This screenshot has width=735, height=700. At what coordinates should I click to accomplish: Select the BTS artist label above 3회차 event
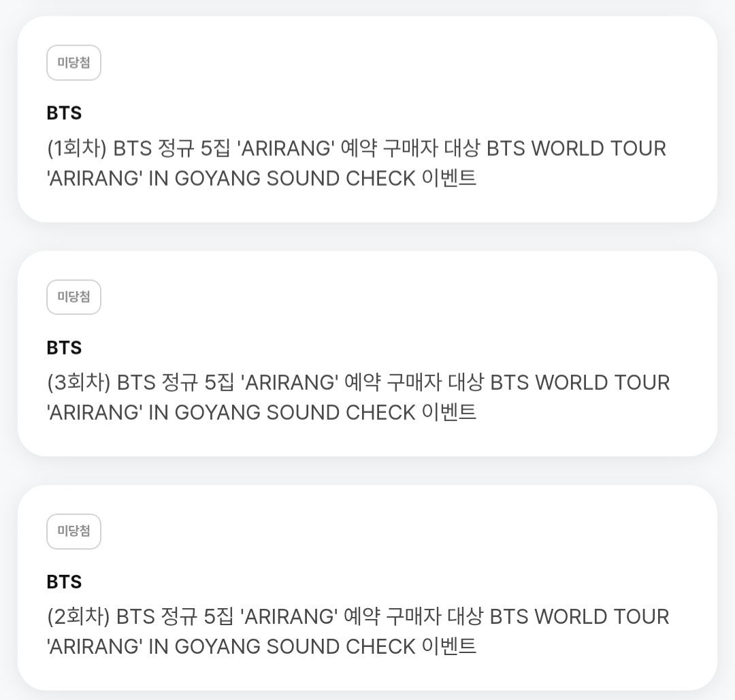pyautogui.click(x=64, y=348)
